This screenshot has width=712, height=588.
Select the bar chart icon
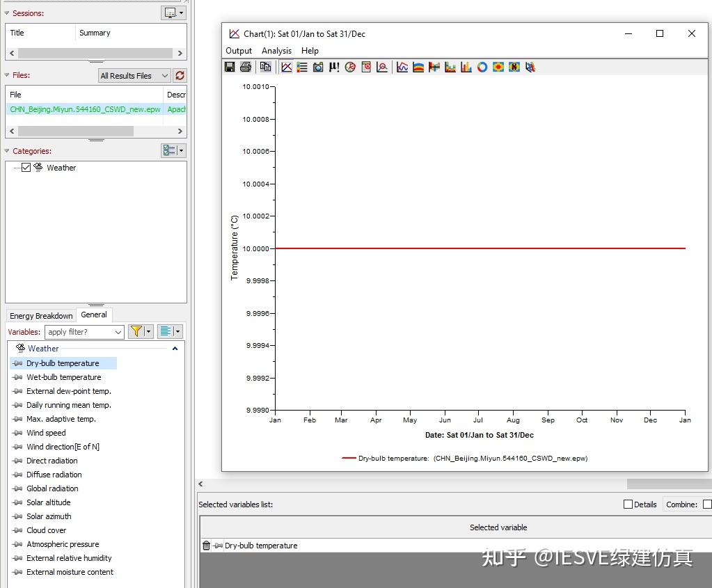coord(466,67)
